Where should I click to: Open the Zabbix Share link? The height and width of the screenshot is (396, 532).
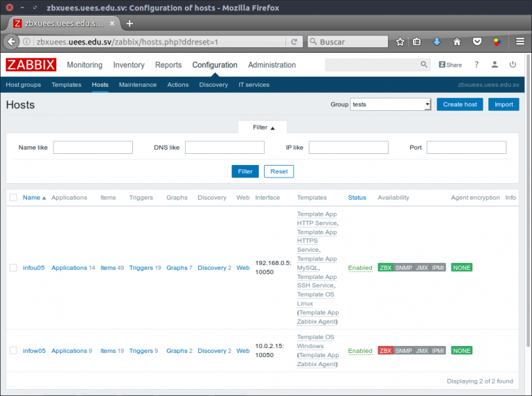pyautogui.click(x=450, y=64)
